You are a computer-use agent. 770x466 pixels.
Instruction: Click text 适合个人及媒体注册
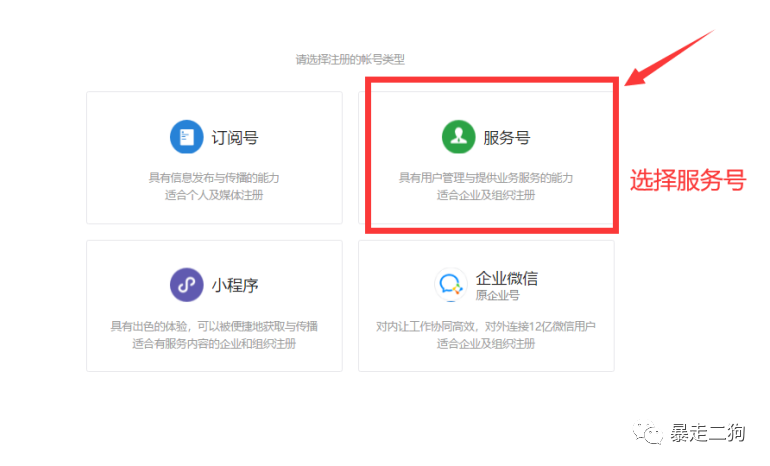pyautogui.click(x=214, y=195)
